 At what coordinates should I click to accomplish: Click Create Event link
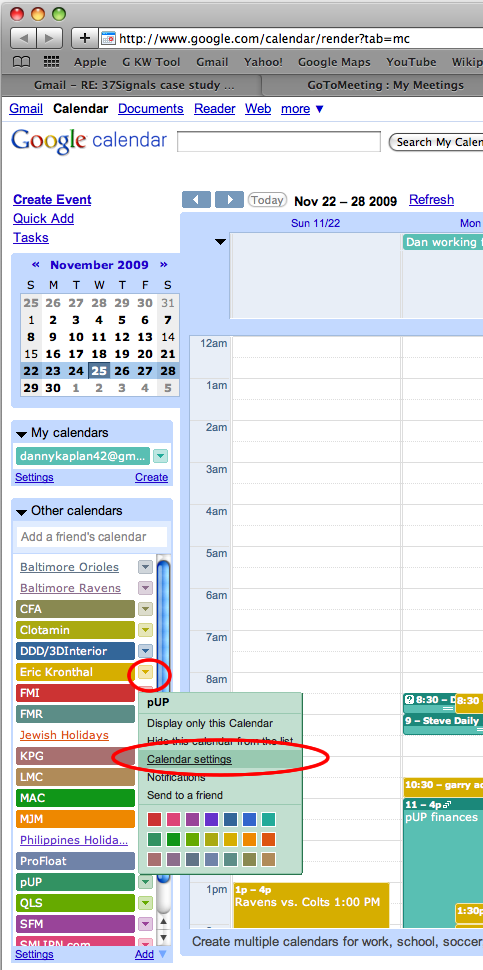(52, 200)
